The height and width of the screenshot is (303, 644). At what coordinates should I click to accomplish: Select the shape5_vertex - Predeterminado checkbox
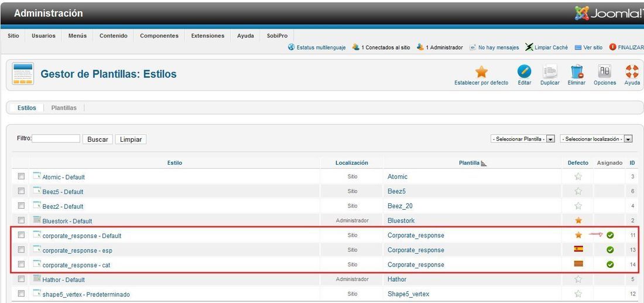point(21,294)
